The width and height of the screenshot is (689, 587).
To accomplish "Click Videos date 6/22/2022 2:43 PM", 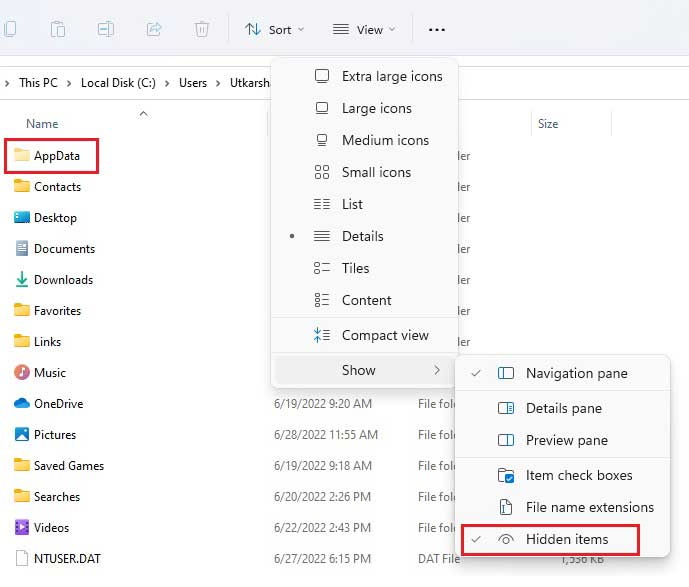I will [323, 528].
